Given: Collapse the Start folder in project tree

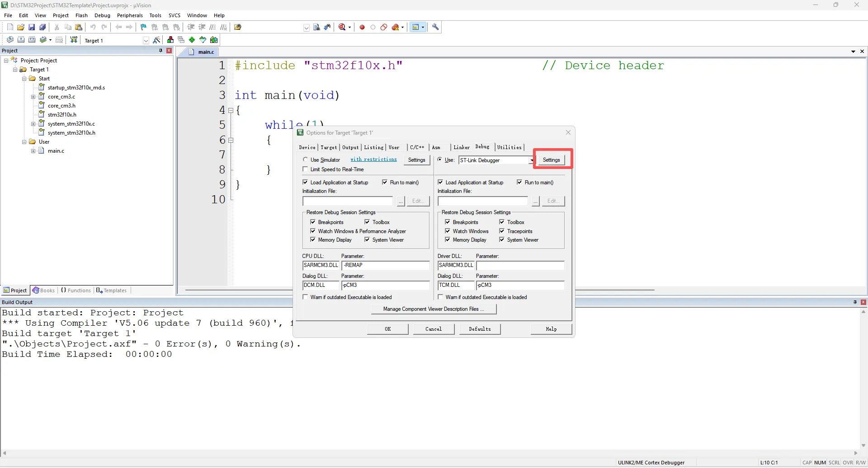Looking at the screenshot, I should tap(24, 79).
